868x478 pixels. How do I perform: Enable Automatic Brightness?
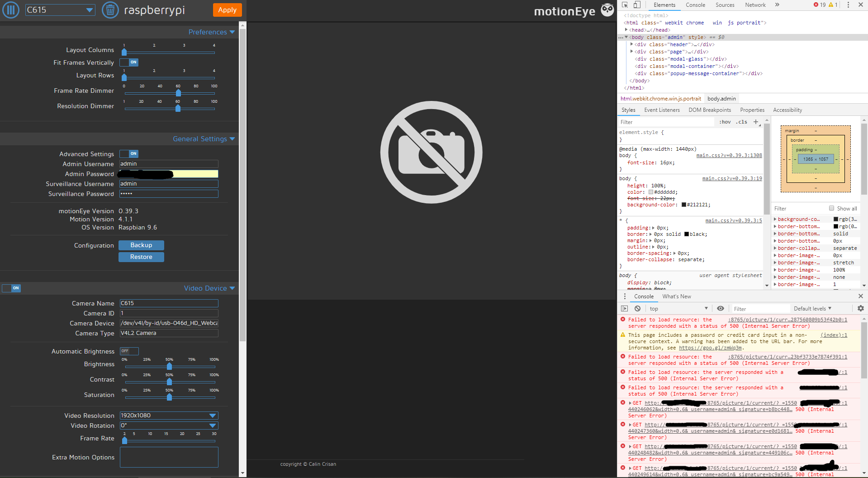[128, 351]
